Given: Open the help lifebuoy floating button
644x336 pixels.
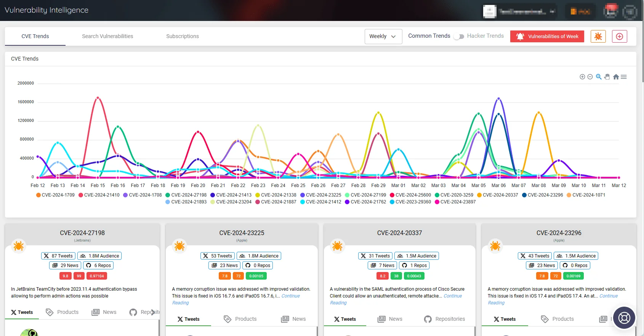Looking at the screenshot, I should [x=624, y=318].
